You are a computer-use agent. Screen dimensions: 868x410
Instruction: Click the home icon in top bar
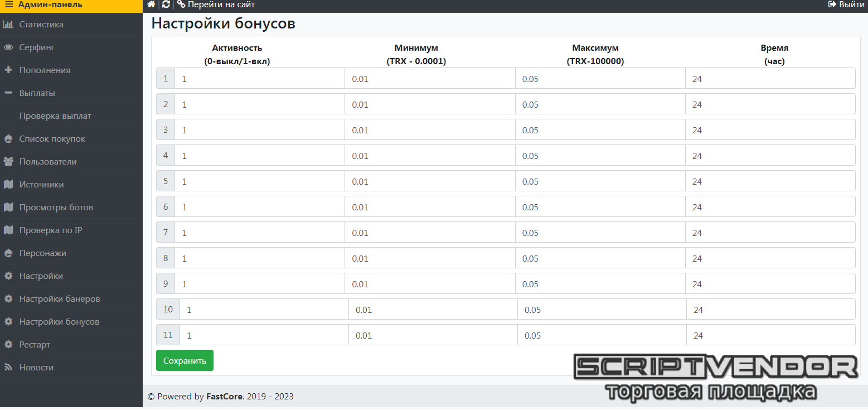151,4
